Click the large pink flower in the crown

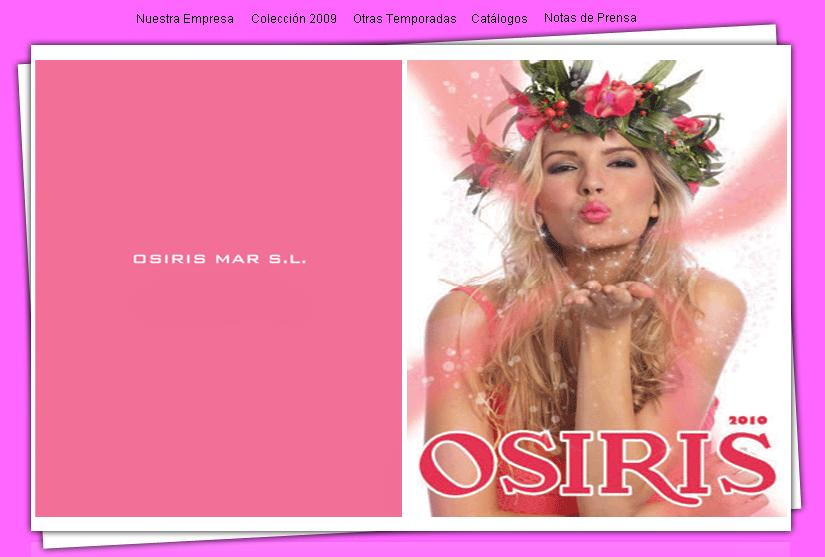tap(606, 97)
